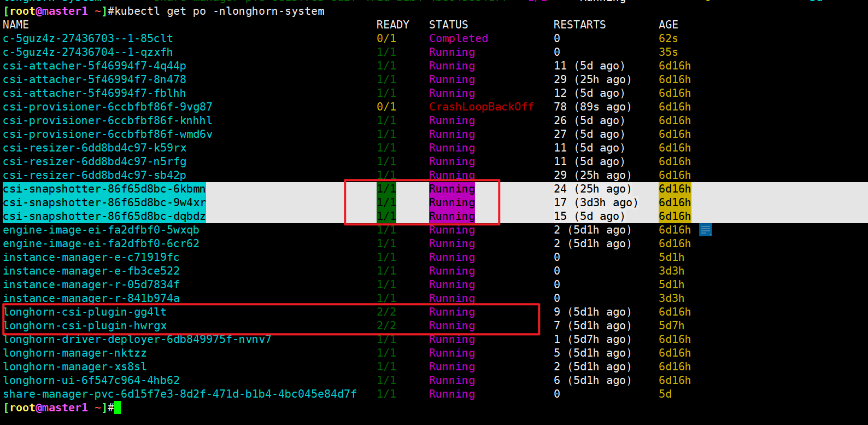Select pod longhorn-csi-plugin-gg4lt
This screenshot has height=425, width=868.
[x=85, y=312]
